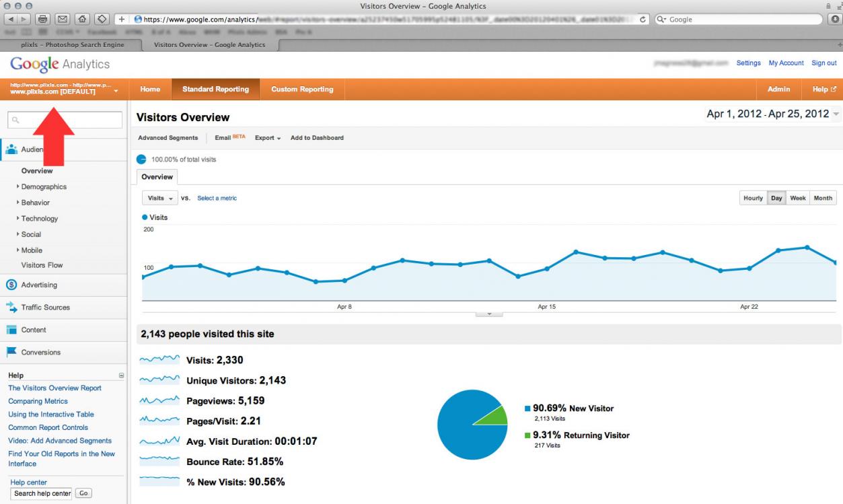Screen dimensions: 843x504
Task: Click the Safari Google search field
Action: (x=739, y=20)
